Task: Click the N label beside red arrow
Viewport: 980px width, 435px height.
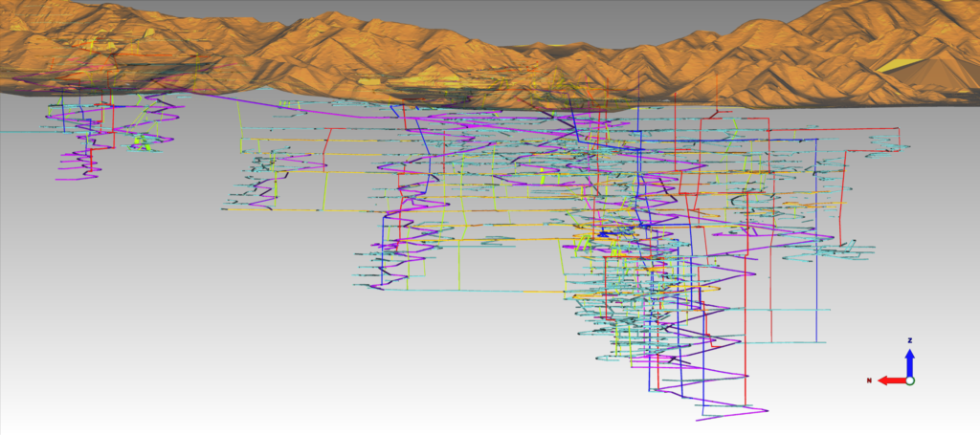Action: [x=868, y=381]
